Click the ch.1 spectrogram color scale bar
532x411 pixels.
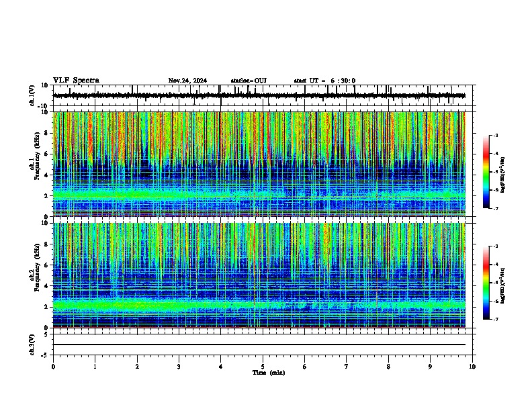486,172
